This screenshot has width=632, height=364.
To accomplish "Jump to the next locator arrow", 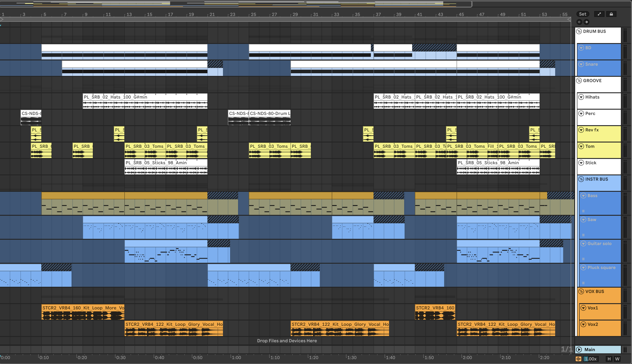I will click(x=586, y=22).
